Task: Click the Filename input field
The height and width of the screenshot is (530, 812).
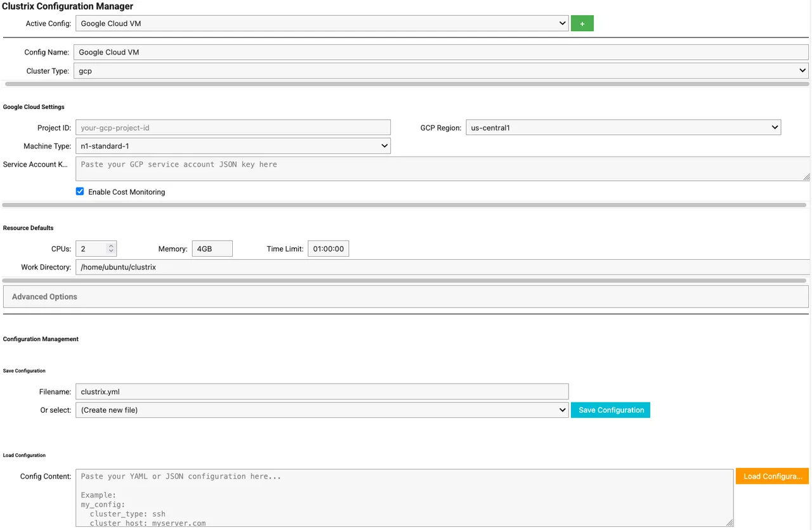Action: [x=322, y=392]
